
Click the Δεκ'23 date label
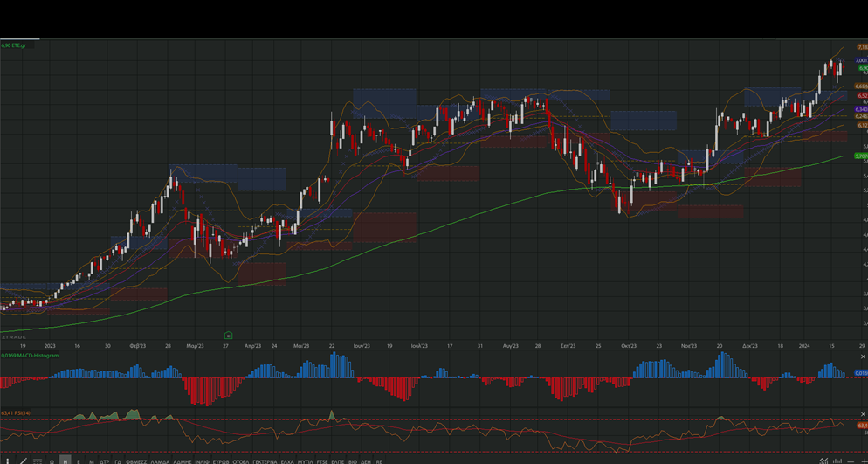tap(750, 346)
